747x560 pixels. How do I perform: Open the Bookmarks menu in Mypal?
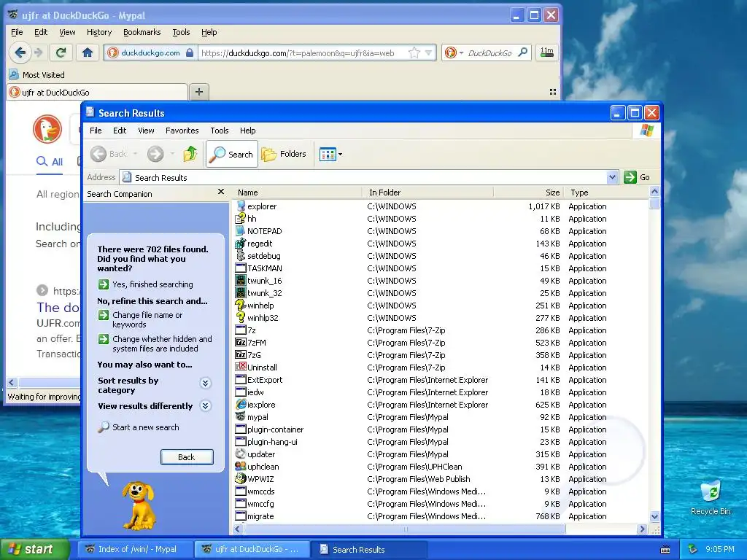pyautogui.click(x=142, y=32)
